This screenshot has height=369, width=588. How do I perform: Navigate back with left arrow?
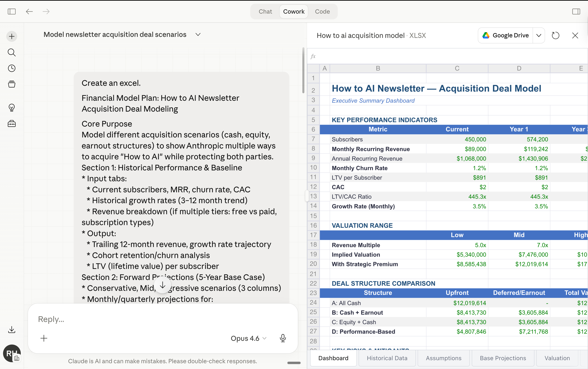[29, 11]
